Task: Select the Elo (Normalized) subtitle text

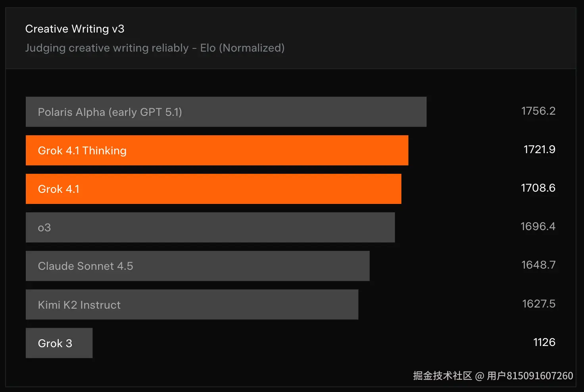Action: pos(242,48)
